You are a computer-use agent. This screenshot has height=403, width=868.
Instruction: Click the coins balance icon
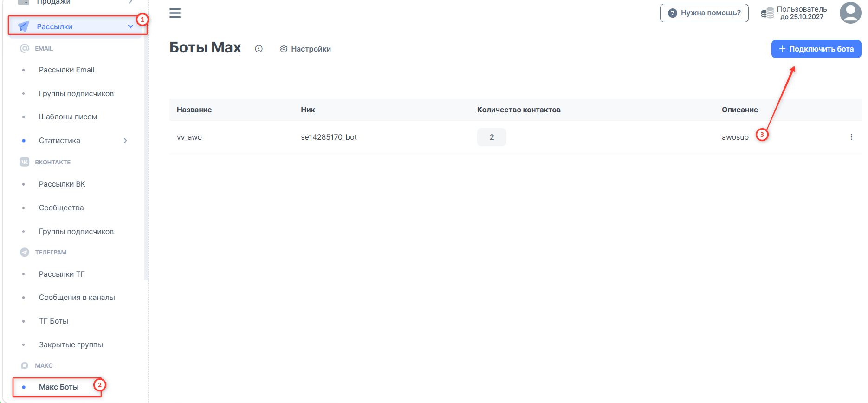pyautogui.click(x=767, y=13)
